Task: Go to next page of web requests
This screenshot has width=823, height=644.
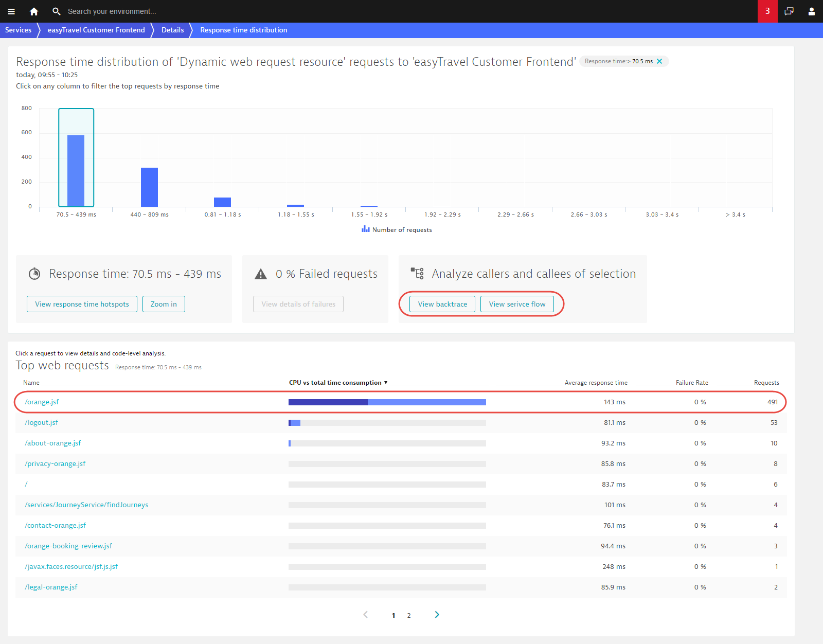Action: pos(437,615)
